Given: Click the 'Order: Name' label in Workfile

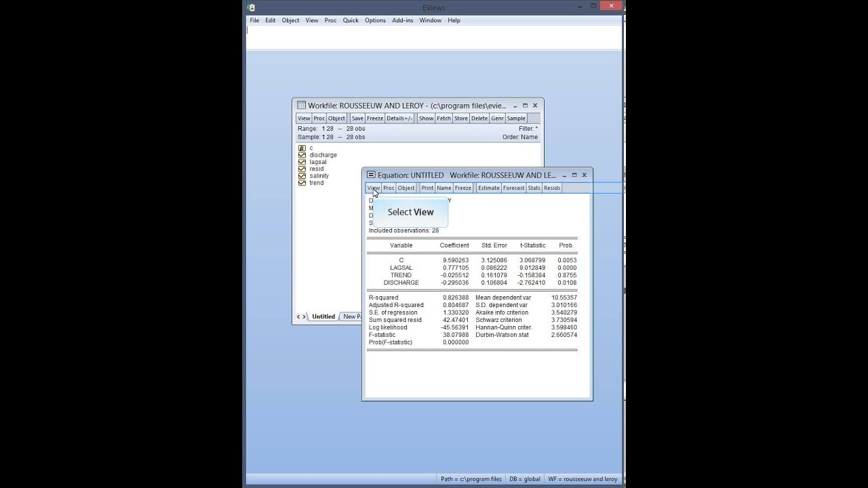Looking at the screenshot, I should [520, 137].
